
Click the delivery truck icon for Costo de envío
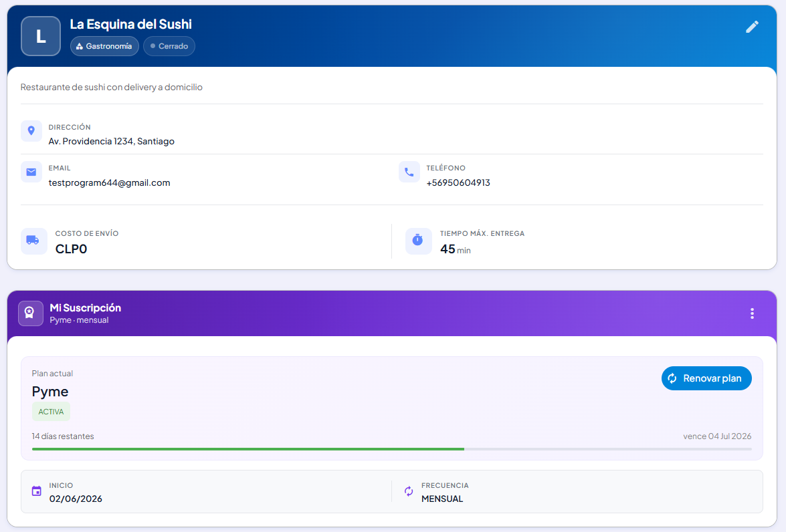click(x=33, y=241)
